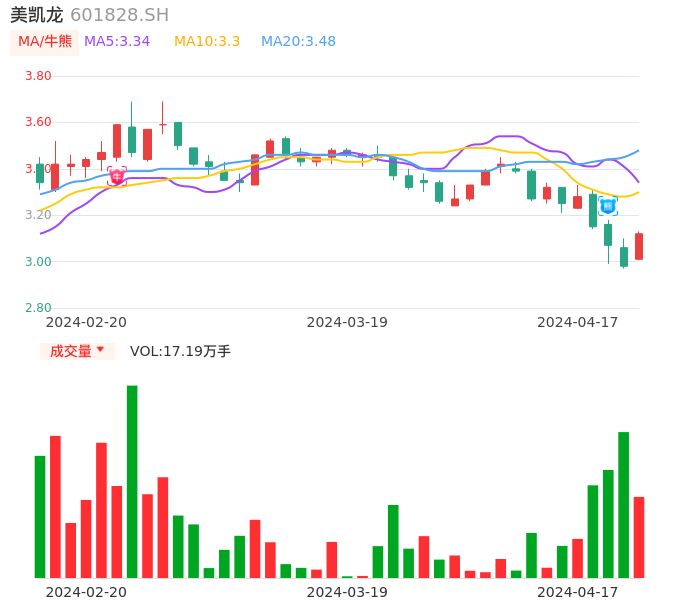This screenshot has height=606, width=686.
Task: Click the 2024-04-17 date label under volume chart
Action: [577, 592]
